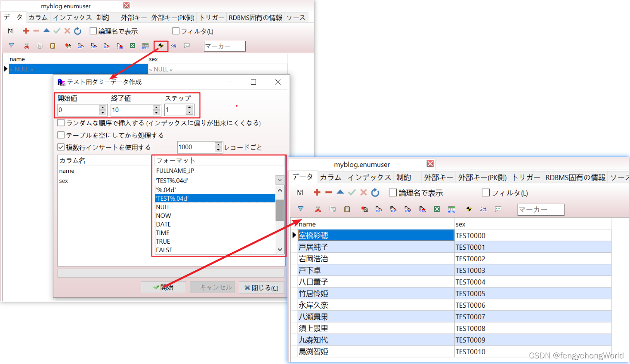Enable フィルタ(L) checkbox in the NULL-row window
The image size is (630, 364).
(176, 31)
